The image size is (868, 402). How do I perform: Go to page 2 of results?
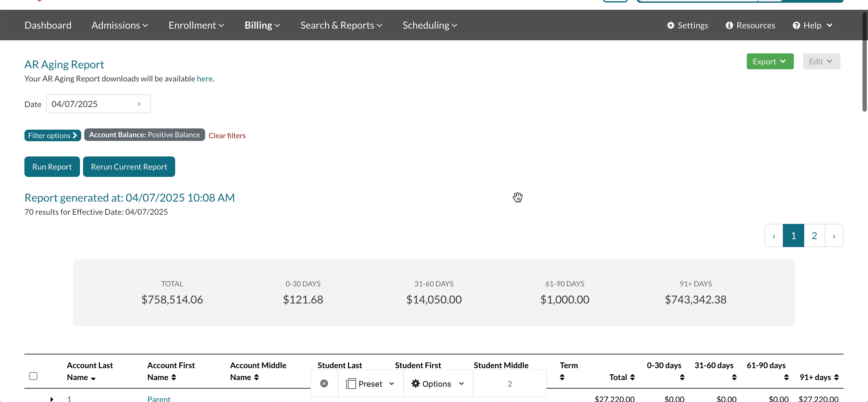(x=814, y=236)
